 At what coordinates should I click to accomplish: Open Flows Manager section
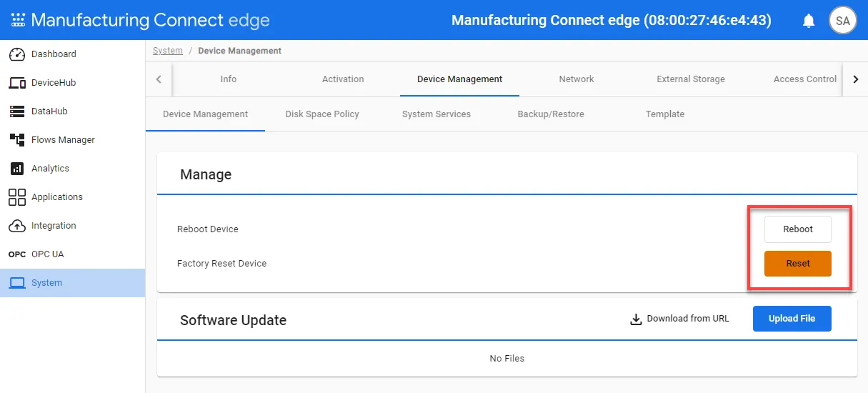click(x=72, y=140)
